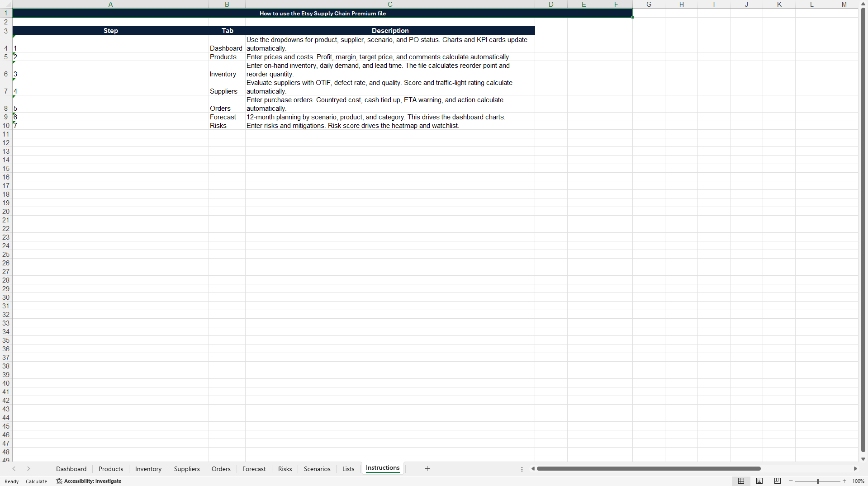Screen dimensions: 868x486
Task: Click the Ready status indicator
Action: pyautogui.click(x=12, y=481)
